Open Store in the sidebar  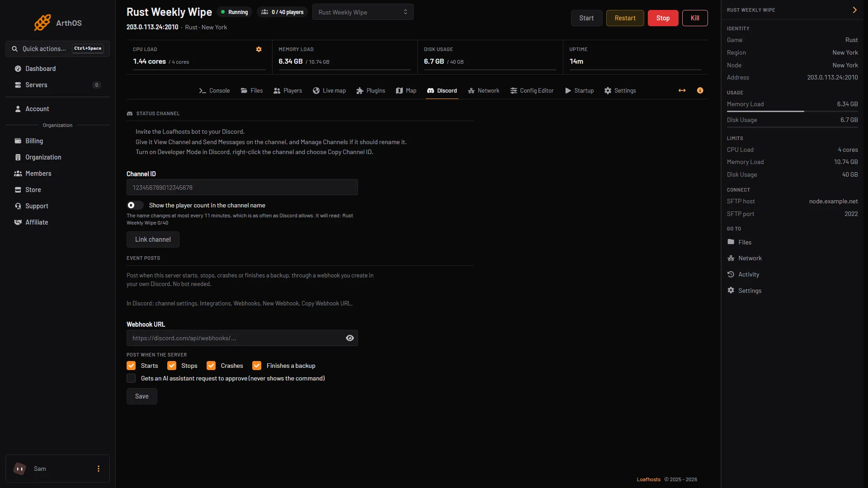57,190
